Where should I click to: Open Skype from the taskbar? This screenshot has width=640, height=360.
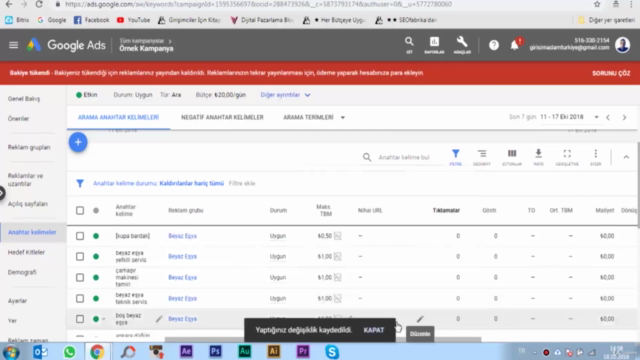pos(332,351)
